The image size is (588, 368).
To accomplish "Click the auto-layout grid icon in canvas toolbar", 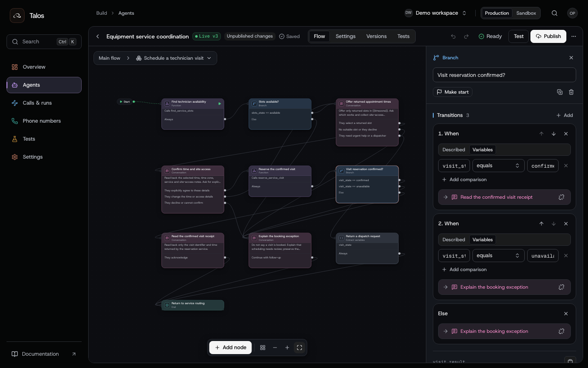I will [263, 348].
